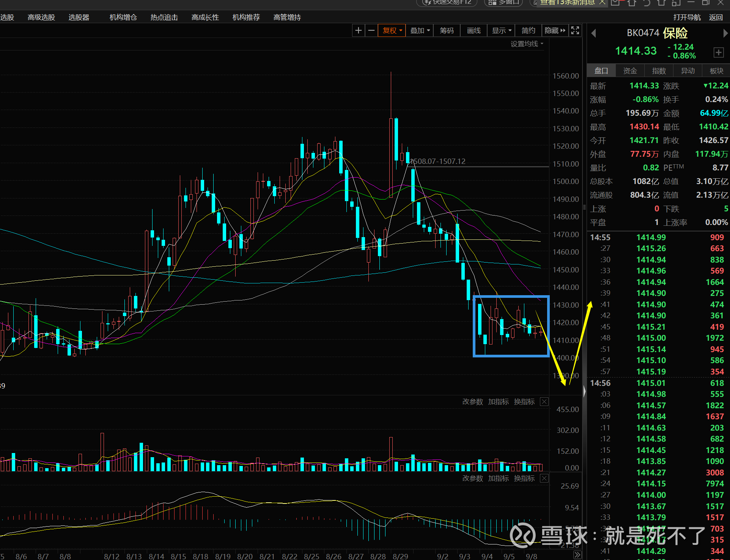
Task: Open 叠加 overlay dropdown
Action: [x=420, y=30]
